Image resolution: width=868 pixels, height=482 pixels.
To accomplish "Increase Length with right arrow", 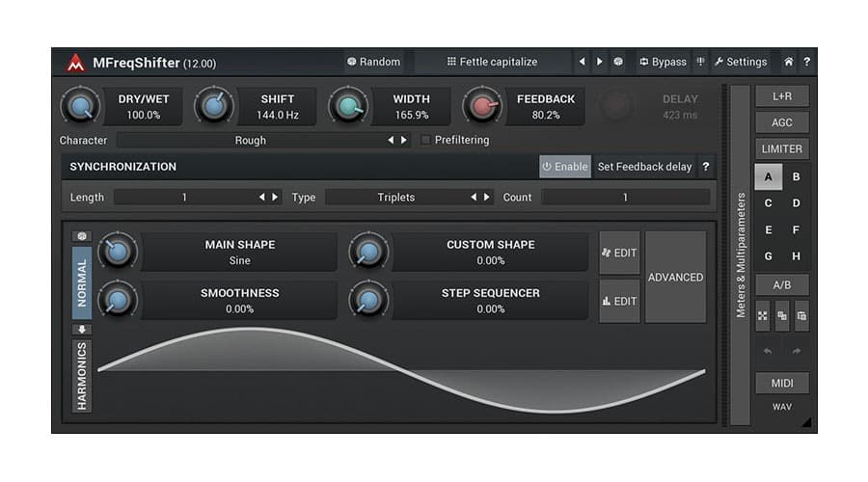I will pos(275,197).
